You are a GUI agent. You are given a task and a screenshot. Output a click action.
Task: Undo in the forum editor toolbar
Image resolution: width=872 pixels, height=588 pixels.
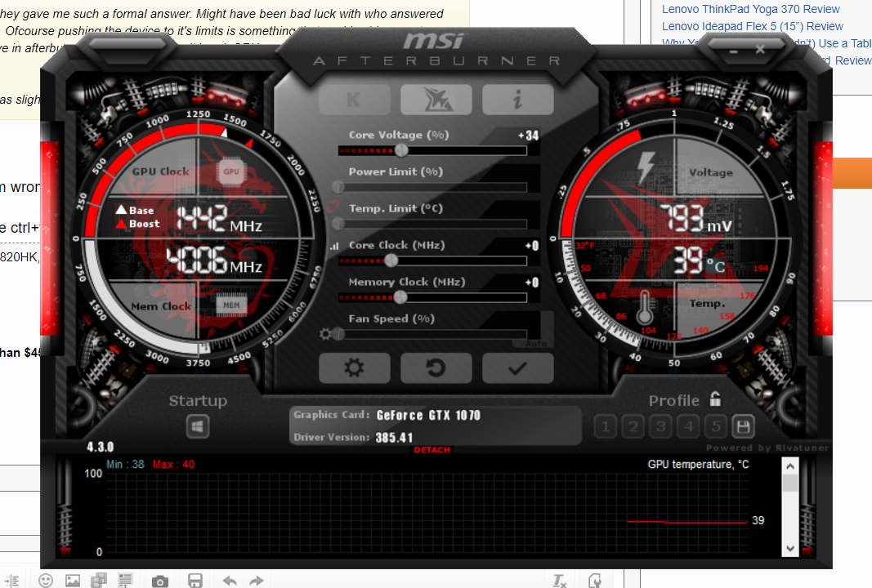pyautogui.click(x=230, y=581)
